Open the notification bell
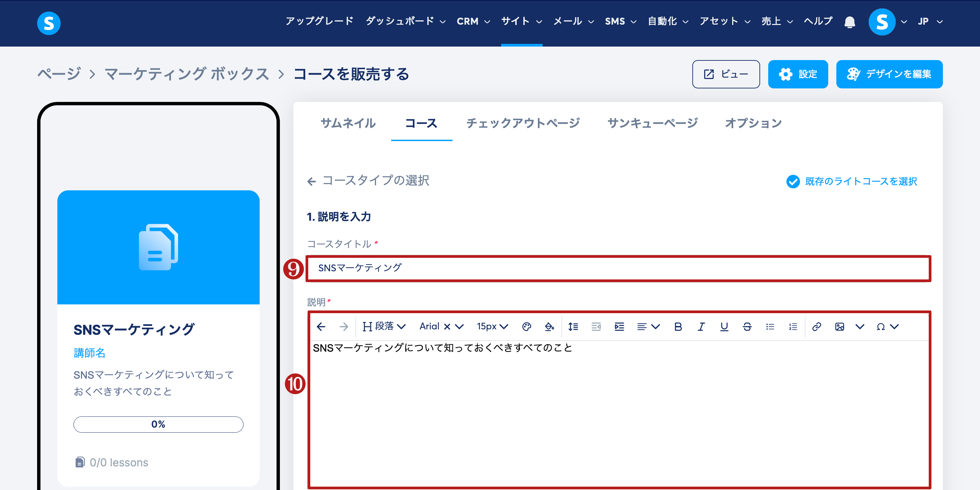 849,22
